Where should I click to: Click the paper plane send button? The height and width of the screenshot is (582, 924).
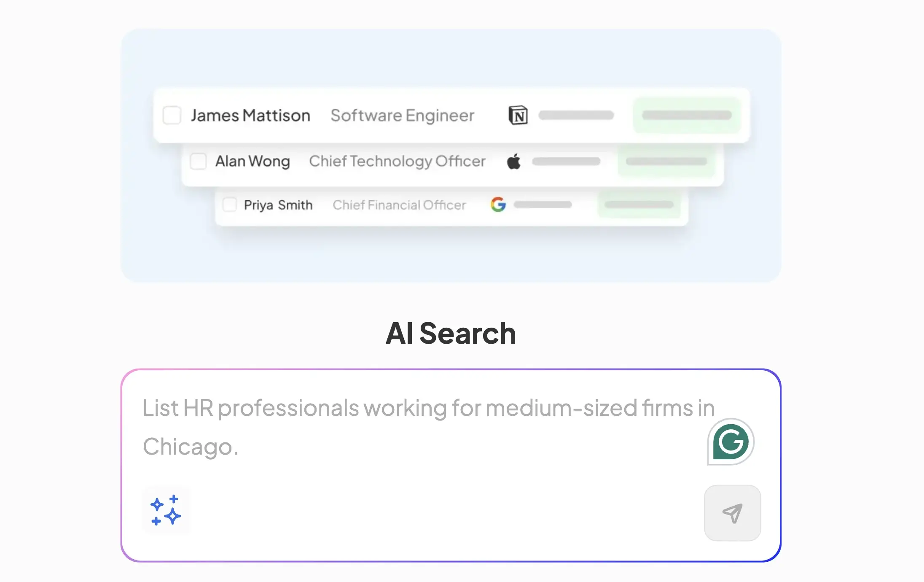coord(732,513)
